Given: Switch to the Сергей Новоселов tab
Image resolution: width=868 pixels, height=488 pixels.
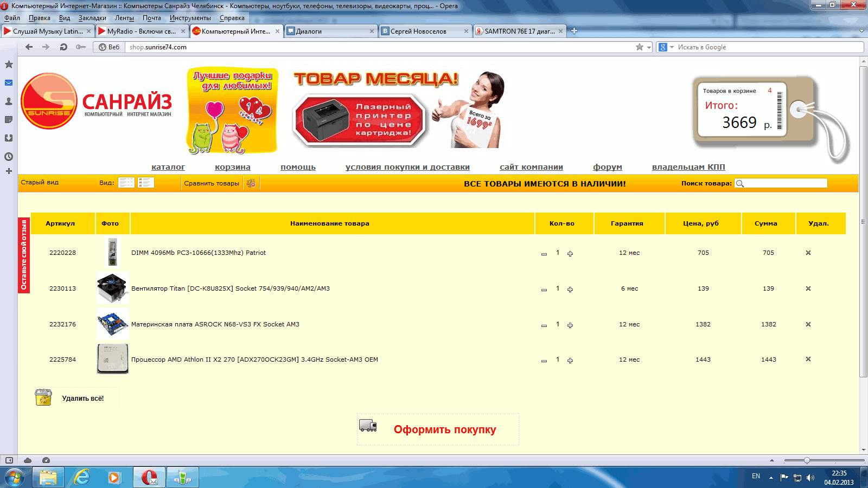Looking at the screenshot, I should pos(425,31).
